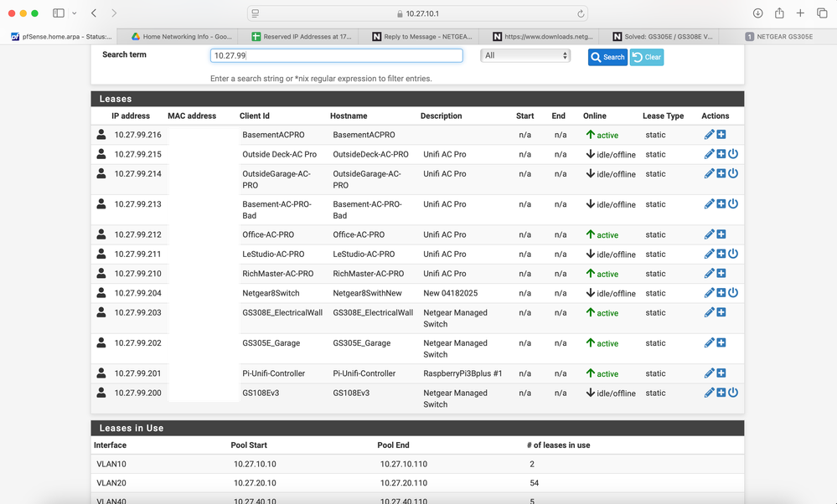Edit RichMaster-AC-PRO lease
Viewport: 837px width, 504px height.
[x=709, y=274]
